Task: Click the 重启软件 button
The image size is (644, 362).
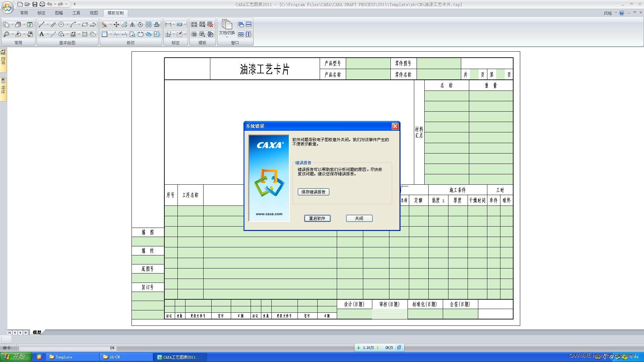Action: (317, 219)
